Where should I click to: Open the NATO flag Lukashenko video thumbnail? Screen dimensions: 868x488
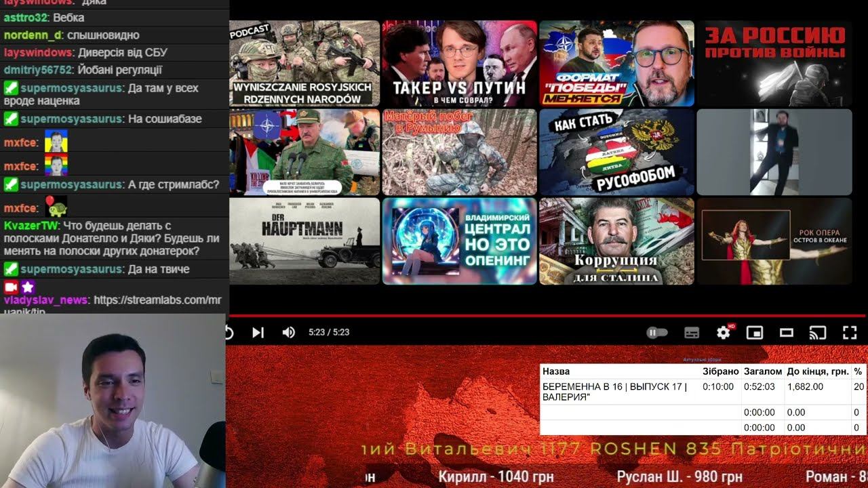tap(304, 152)
